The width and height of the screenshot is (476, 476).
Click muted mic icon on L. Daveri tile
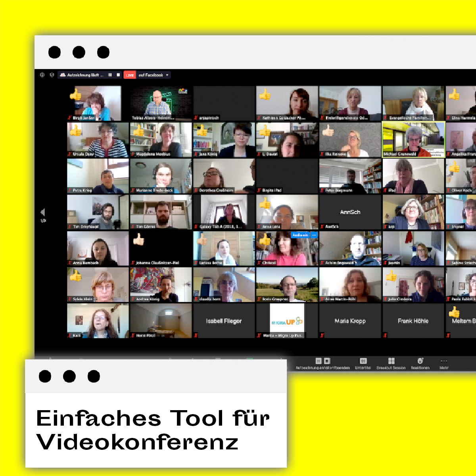click(259, 154)
